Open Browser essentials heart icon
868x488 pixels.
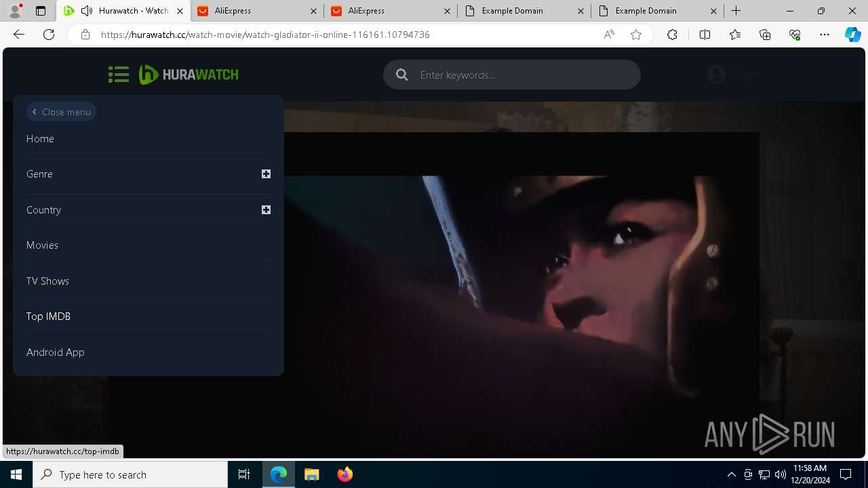[x=795, y=35]
